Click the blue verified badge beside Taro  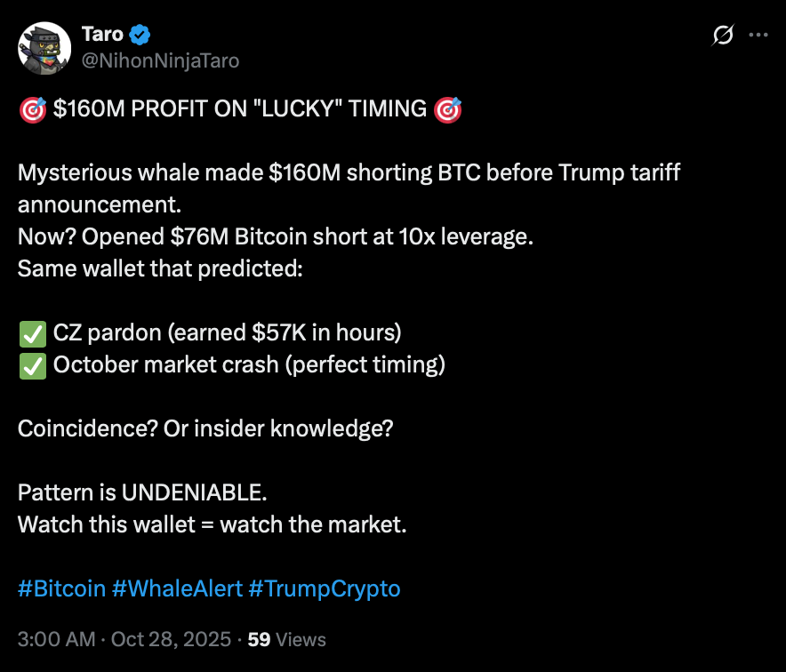pos(140,36)
